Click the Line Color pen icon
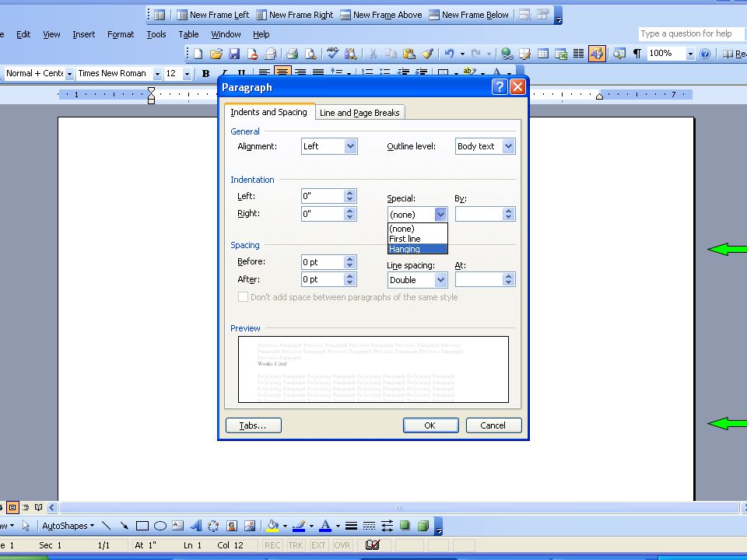 [299, 526]
